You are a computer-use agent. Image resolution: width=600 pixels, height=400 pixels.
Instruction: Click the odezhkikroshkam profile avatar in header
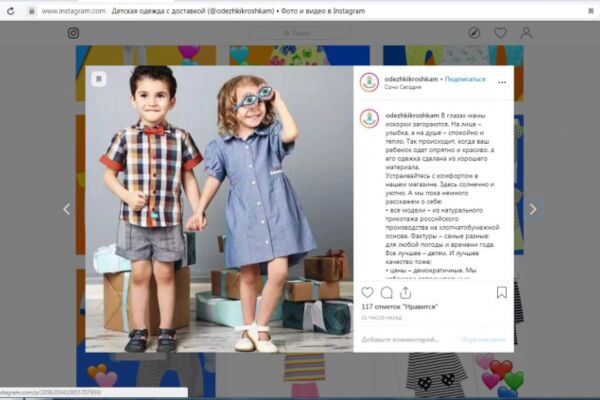pyautogui.click(x=369, y=82)
